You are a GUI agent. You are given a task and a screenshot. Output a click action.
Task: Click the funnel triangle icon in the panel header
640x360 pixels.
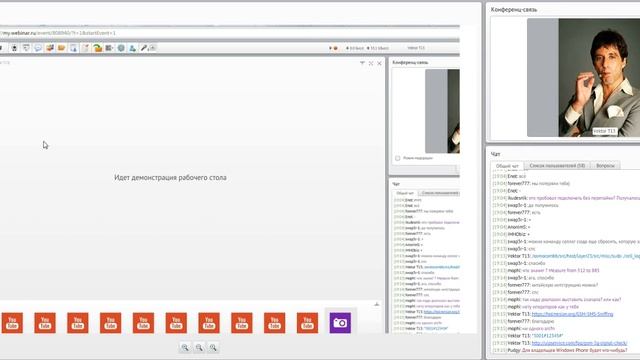pyautogui.click(x=362, y=63)
